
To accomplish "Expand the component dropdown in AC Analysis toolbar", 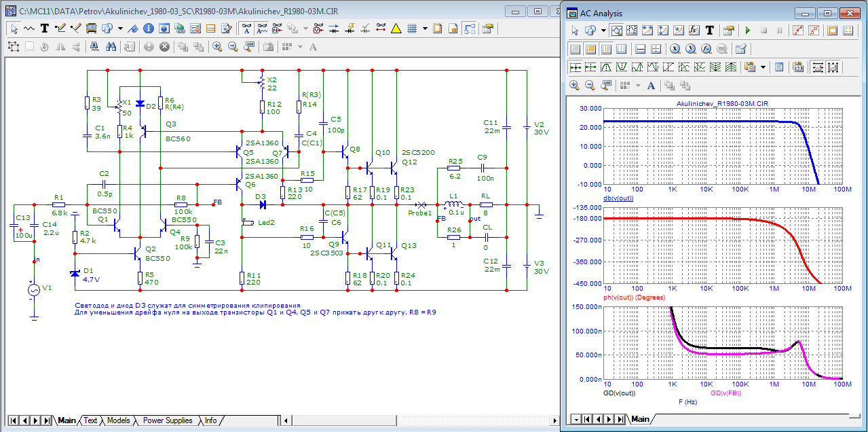I will pyautogui.click(x=603, y=31).
